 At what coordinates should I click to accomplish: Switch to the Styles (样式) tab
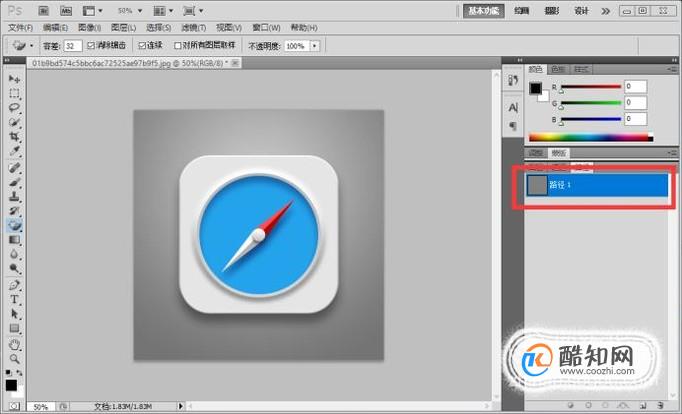click(581, 69)
